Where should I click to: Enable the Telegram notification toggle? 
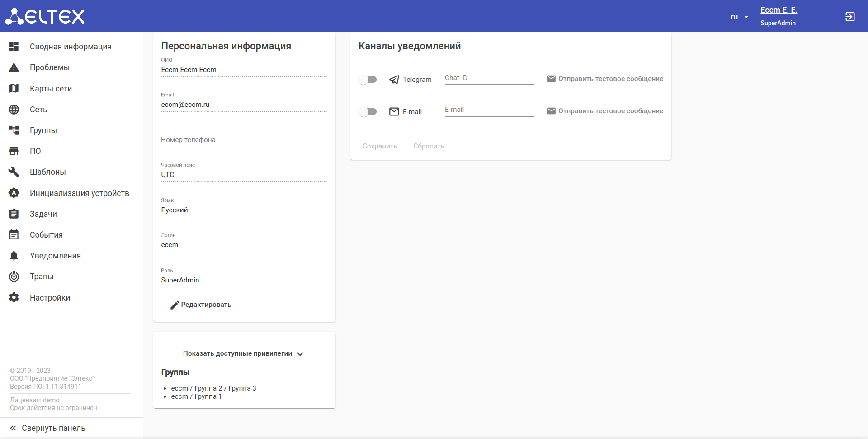(x=368, y=80)
